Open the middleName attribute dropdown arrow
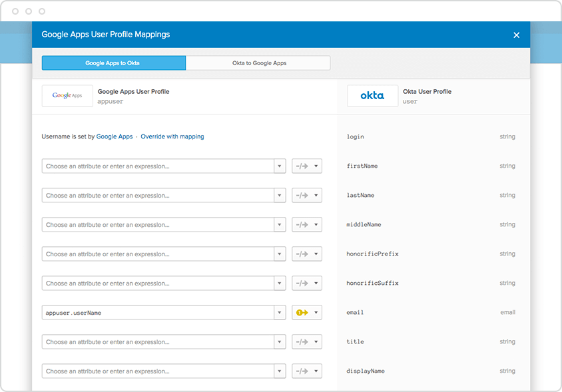The width and height of the screenshot is (562, 392). pyautogui.click(x=280, y=225)
